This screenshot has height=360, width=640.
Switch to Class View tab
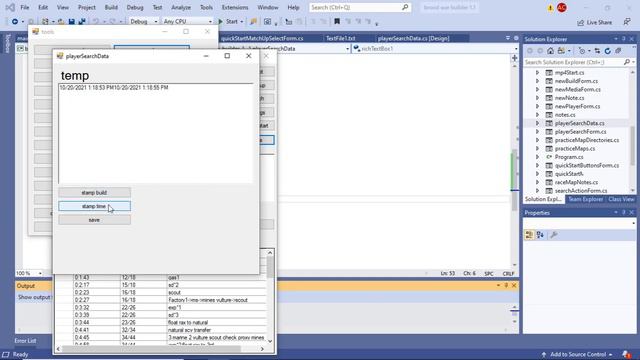click(x=621, y=199)
